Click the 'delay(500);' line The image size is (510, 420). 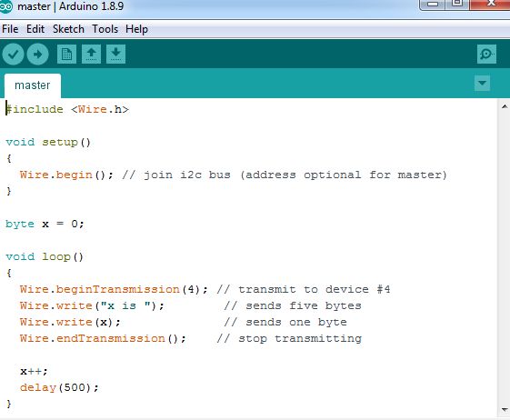click(59, 387)
